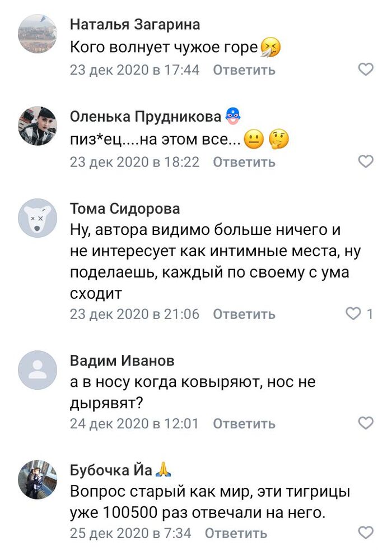This screenshot has height=550, width=392.
Task: Reply to Тома Сидорова's comment
Action: (244, 314)
